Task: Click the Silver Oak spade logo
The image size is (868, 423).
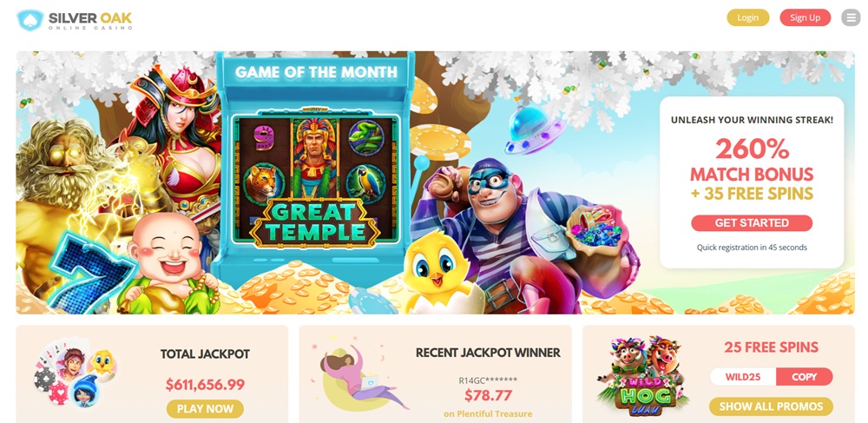Action: tap(30, 20)
